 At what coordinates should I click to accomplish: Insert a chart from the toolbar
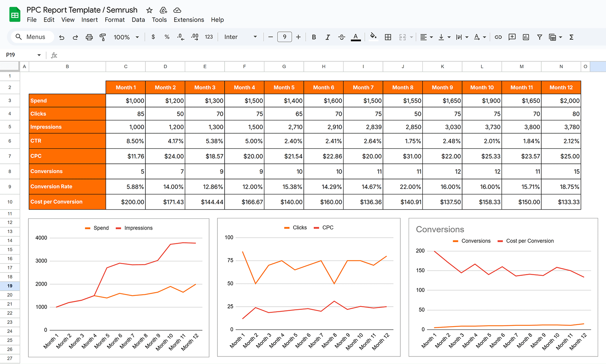coord(526,37)
